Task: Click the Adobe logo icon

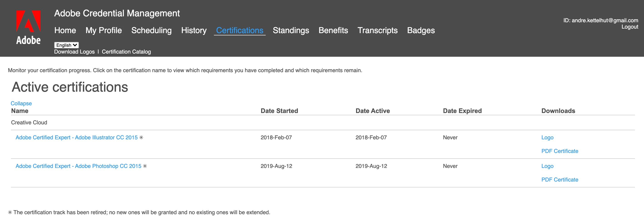Action: (x=28, y=27)
